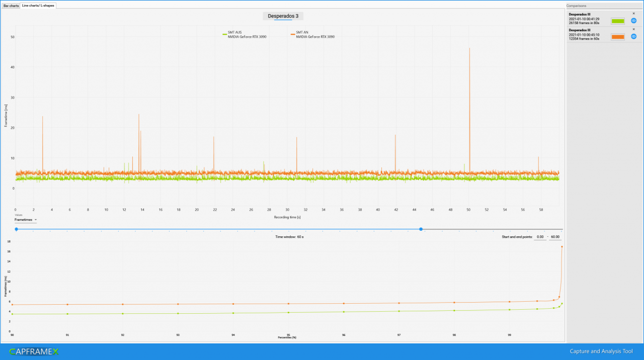Open the orange color picker swatch
Screen dimensions: 644x360
618,37
